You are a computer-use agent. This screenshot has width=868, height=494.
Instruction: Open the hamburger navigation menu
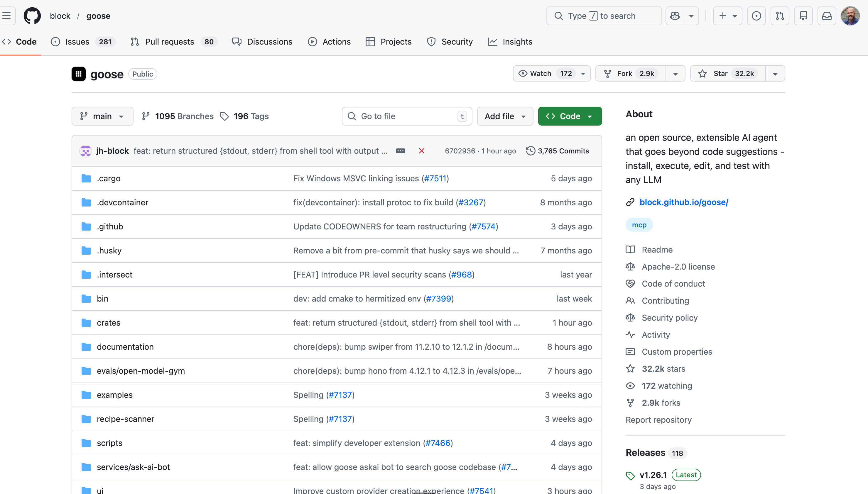tap(7, 16)
